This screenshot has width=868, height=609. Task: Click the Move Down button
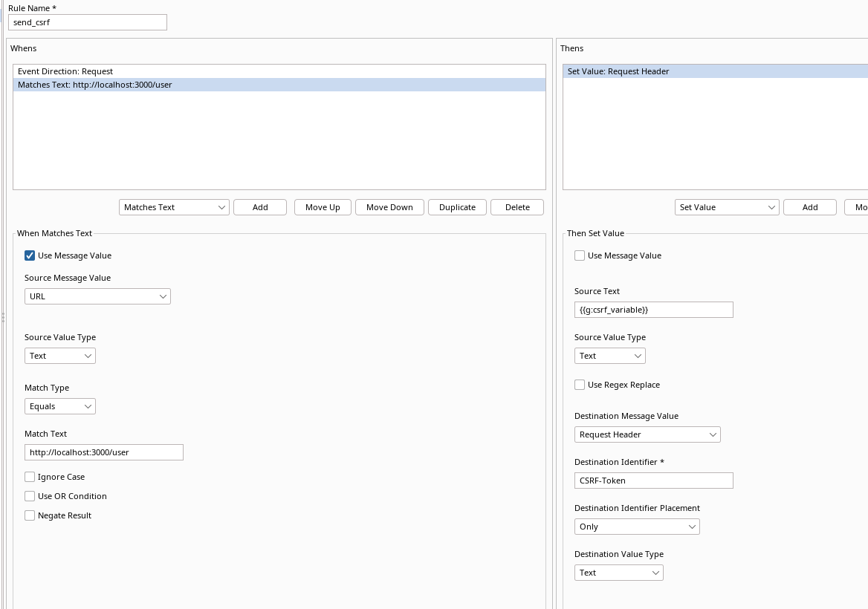click(x=389, y=207)
